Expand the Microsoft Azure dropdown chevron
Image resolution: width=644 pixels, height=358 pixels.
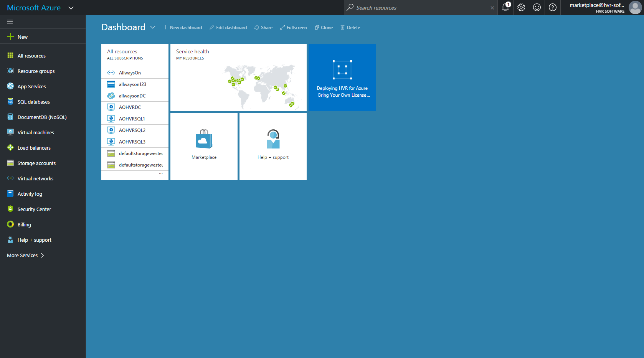coord(71,8)
